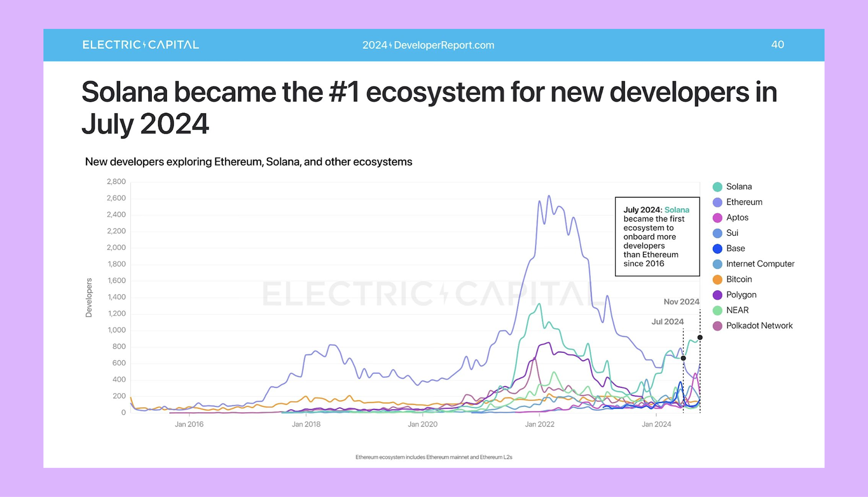
Task: Toggle the Polkadot Network legend label
Action: coord(759,326)
